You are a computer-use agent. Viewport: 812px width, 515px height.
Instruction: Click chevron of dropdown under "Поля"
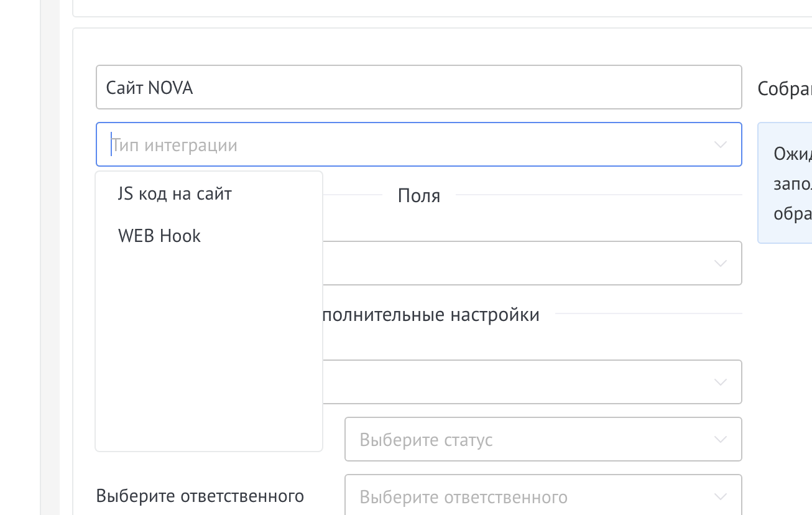click(x=720, y=264)
